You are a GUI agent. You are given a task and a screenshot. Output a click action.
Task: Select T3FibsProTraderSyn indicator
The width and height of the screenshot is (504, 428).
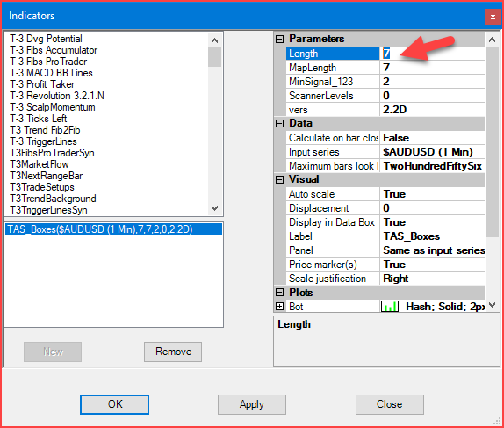[52, 153]
